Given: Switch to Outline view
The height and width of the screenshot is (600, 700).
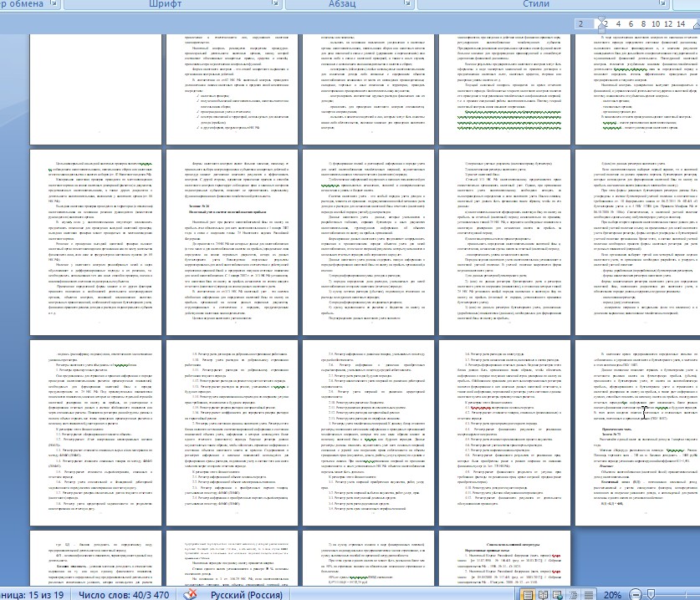Looking at the screenshot, I should [x=572, y=594].
